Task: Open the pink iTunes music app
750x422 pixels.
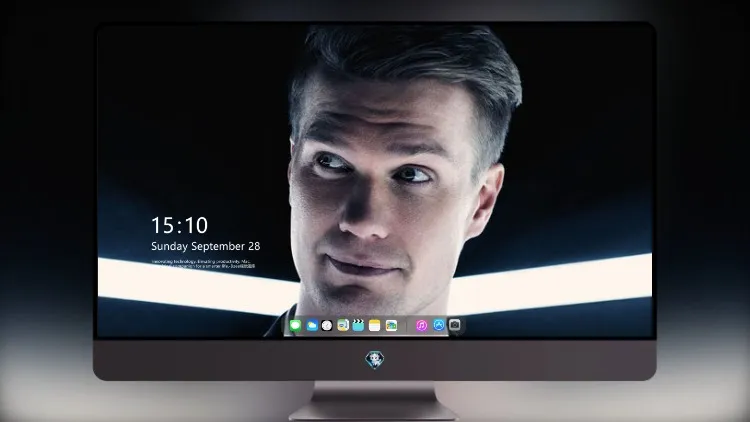Action: [x=421, y=325]
